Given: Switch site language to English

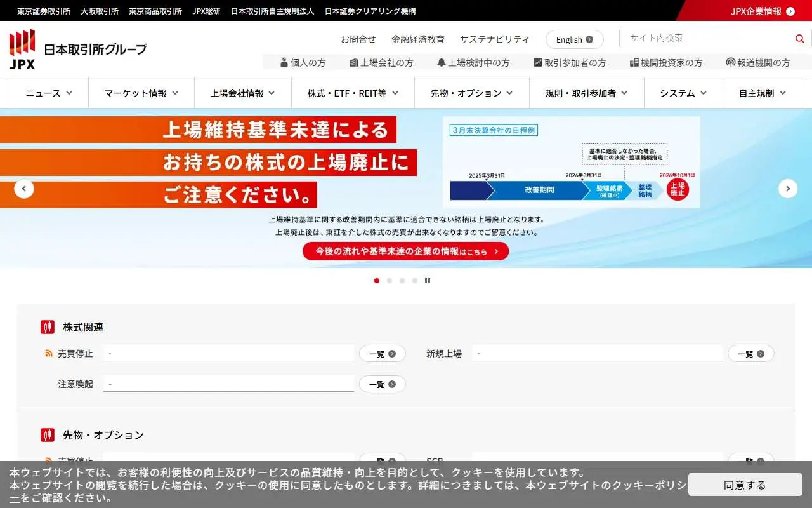Looking at the screenshot, I should (575, 39).
